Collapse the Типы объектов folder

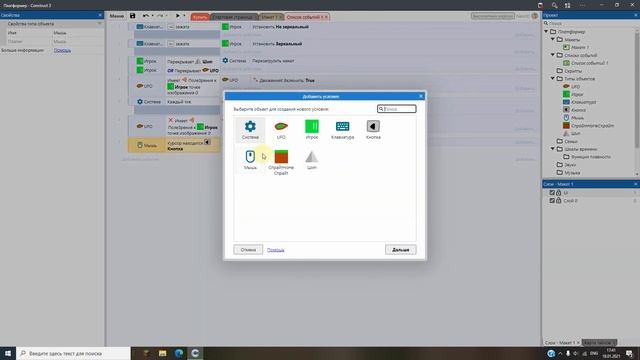coord(553,79)
